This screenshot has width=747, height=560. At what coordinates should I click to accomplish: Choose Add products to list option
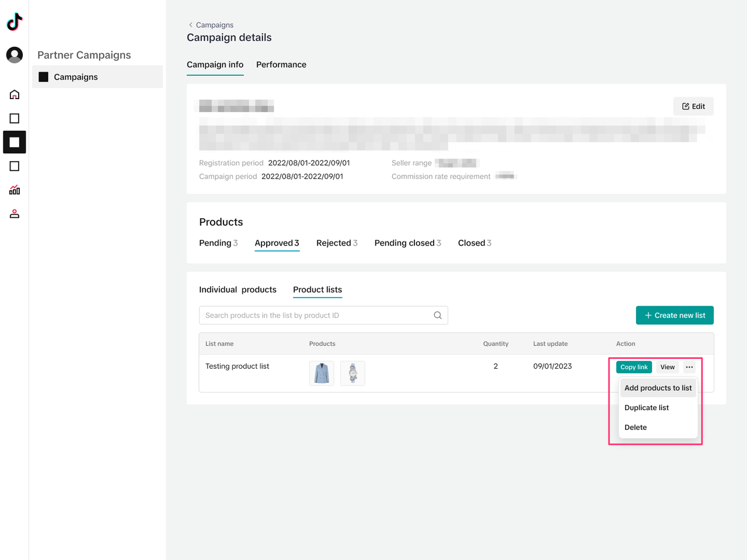[x=658, y=388]
